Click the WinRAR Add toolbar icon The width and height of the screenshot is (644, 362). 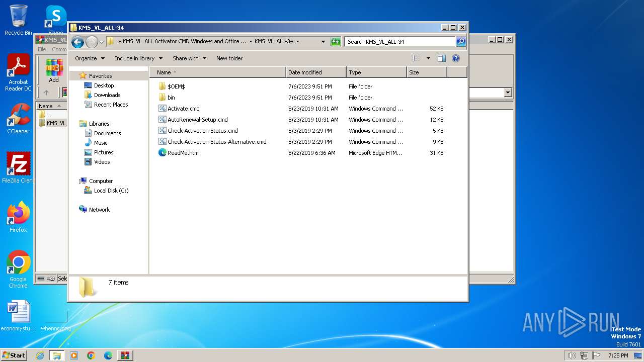coord(54,71)
